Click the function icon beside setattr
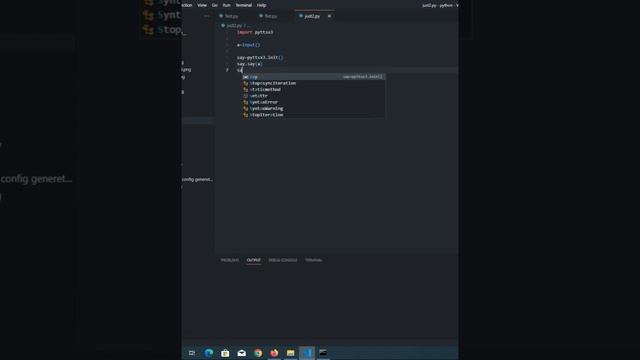Image resolution: width=640 pixels, height=360 pixels. [x=246, y=96]
